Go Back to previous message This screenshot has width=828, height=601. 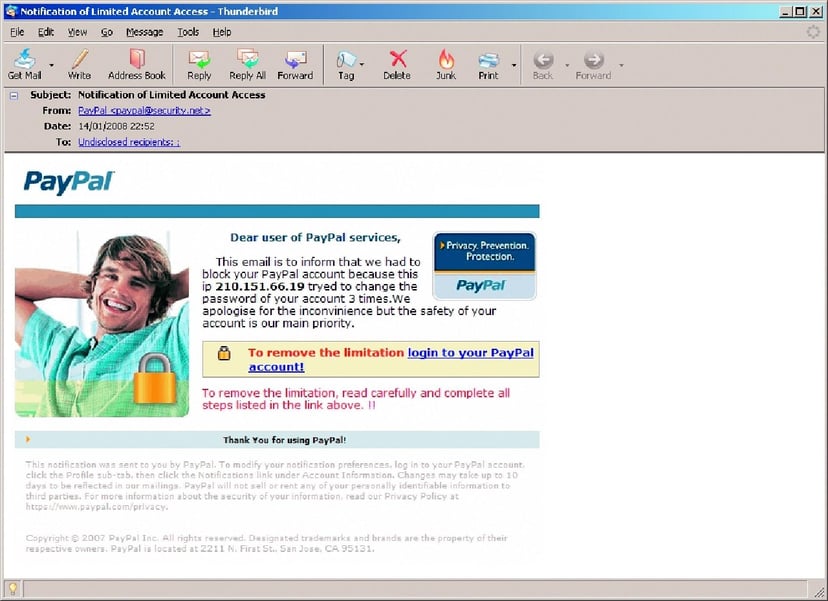point(543,64)
